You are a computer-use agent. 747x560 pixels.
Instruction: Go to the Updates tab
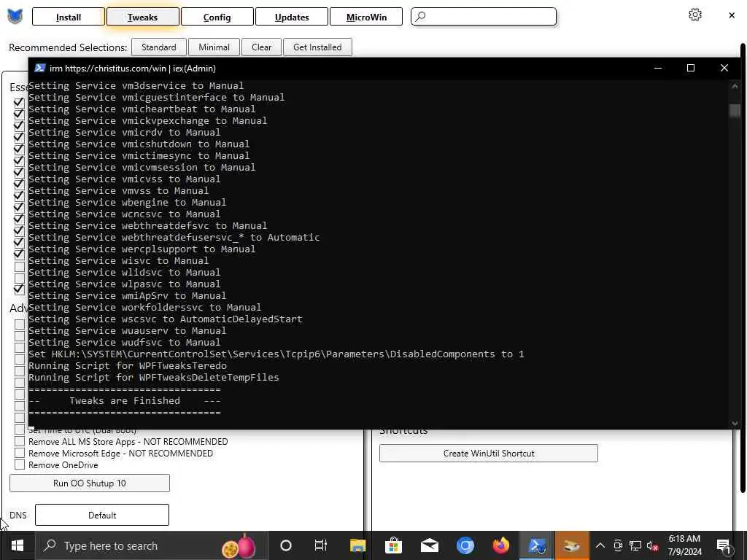click(x=292, y=17)
